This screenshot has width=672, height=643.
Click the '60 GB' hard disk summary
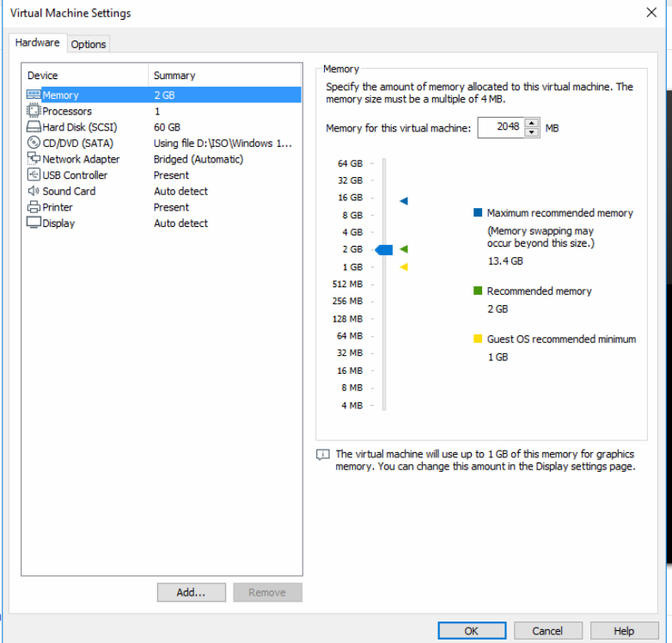(x=168, y=127)
